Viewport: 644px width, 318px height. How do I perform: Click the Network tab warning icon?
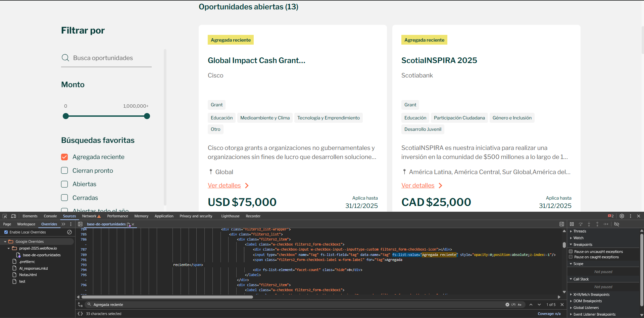coord(99,216)
